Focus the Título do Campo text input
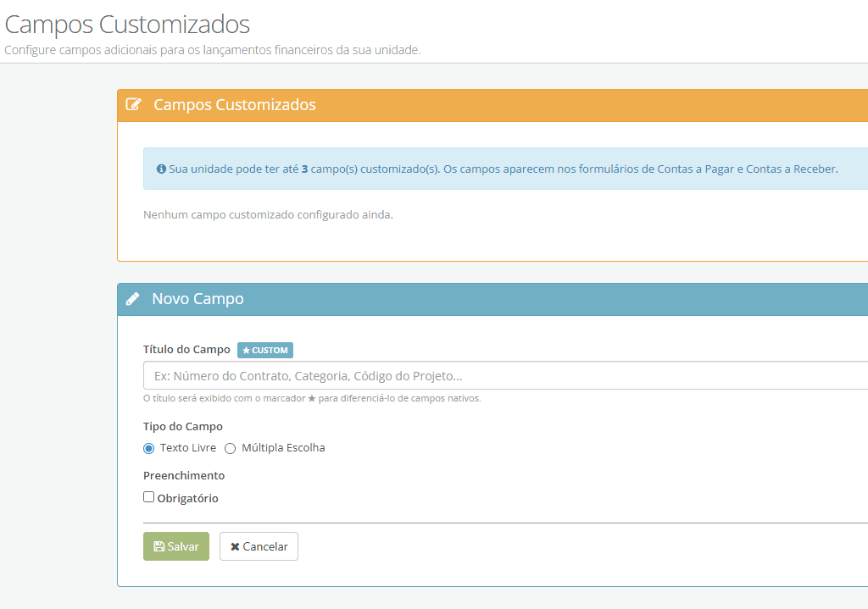Viewport: 868px width, 609px height. [505, 375]
